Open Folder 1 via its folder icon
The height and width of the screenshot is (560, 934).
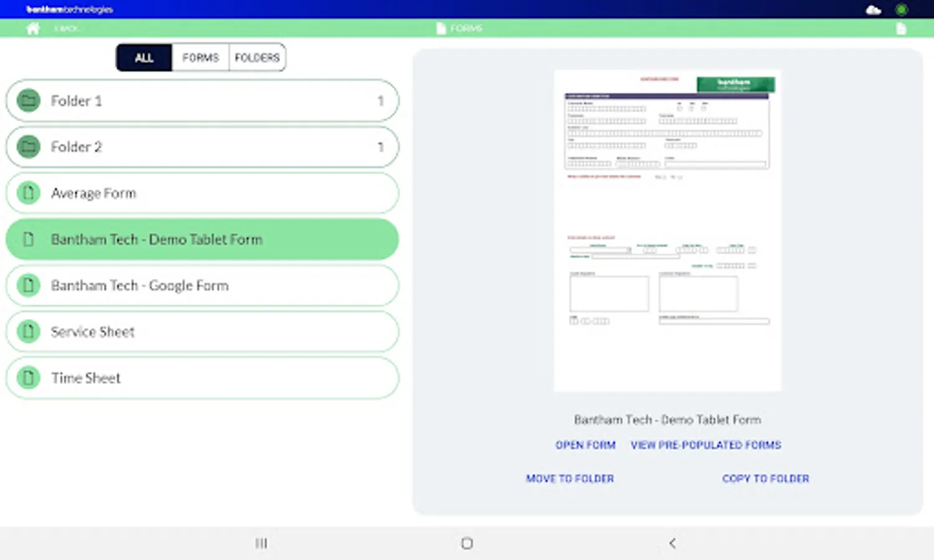coord(29,100)
